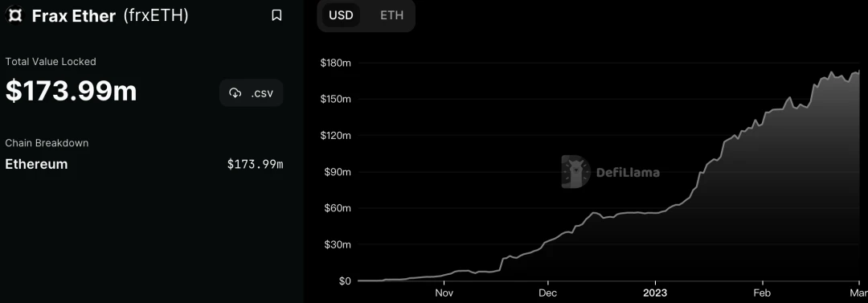Click the $90m y-axis gridline label
This screenshot has width=868, height=303.
click(x=338, y=172)
